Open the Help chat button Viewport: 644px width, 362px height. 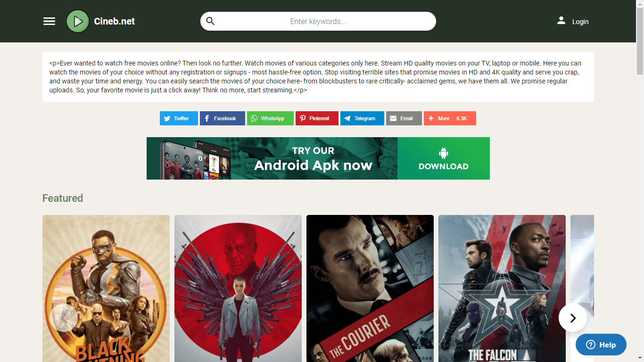[601, 345]
